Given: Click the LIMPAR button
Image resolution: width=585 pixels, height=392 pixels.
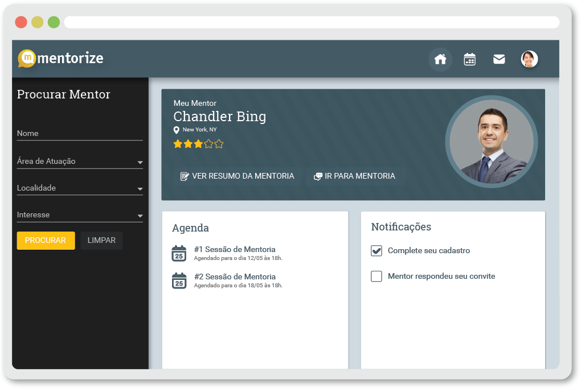Looking at the screenshot, I should click(x=101, y=240).
